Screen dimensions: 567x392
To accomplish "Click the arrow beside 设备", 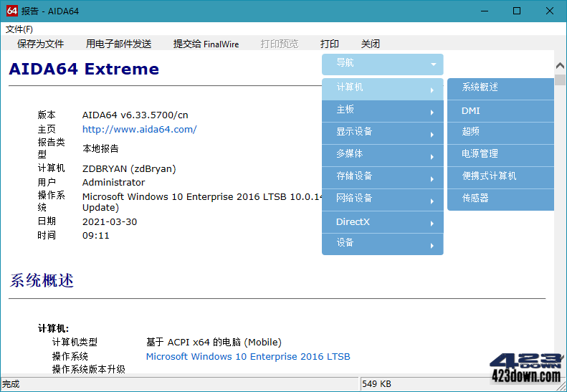I will pos(432,246).
